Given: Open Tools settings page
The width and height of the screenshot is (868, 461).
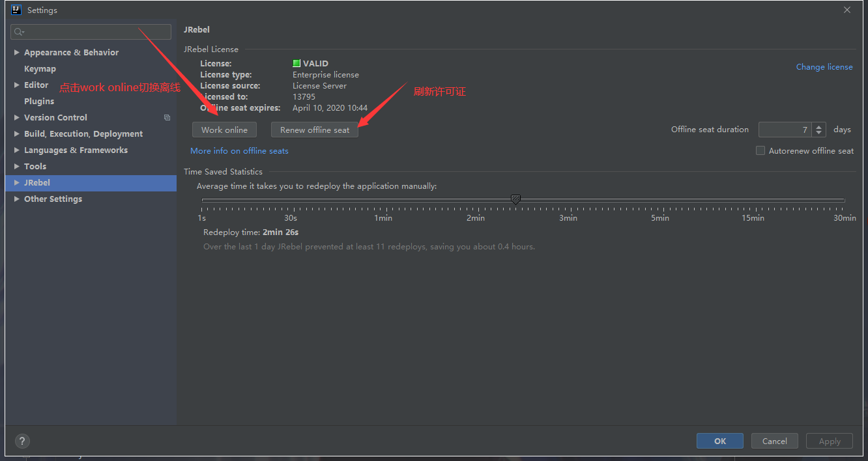Looking at the screenshot, I should tap(35, 167).
